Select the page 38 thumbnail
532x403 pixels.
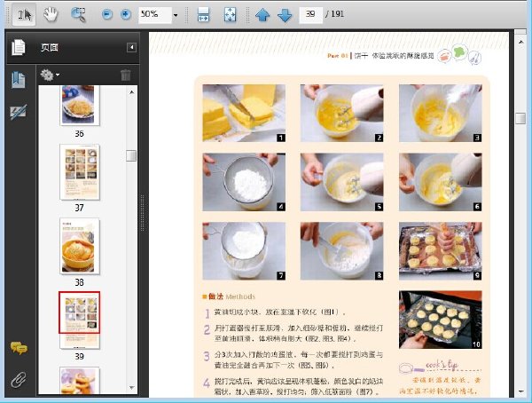(80, 246)
